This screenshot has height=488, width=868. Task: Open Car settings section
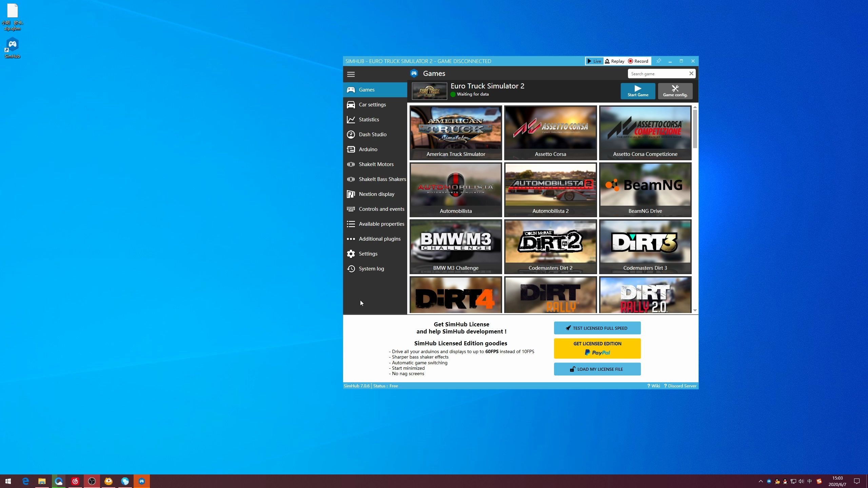(x=375, y=105)
